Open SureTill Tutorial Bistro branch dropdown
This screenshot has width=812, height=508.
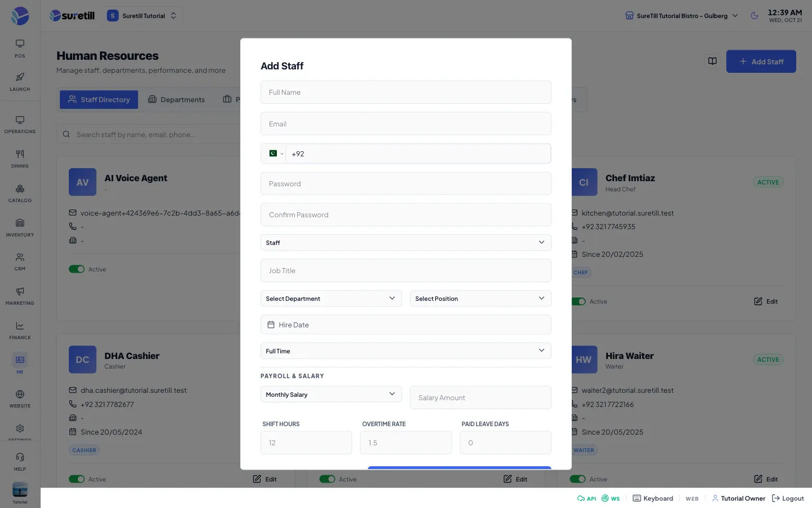(x=682, y=16)
